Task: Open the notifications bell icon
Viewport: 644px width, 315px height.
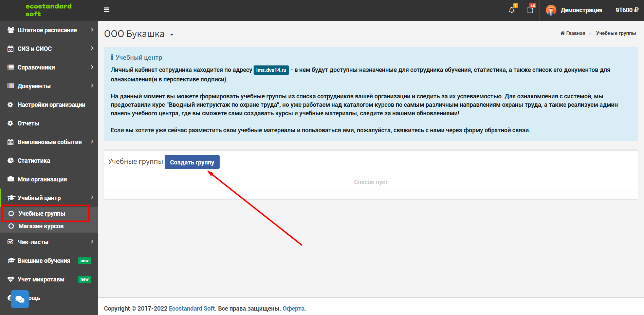Action: [512, 10]
